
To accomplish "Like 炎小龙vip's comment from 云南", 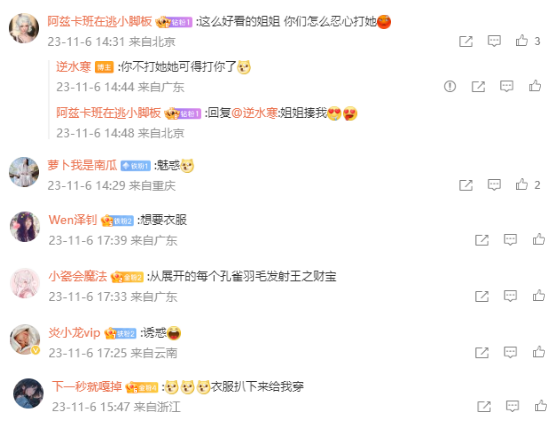I will point(539,352).
